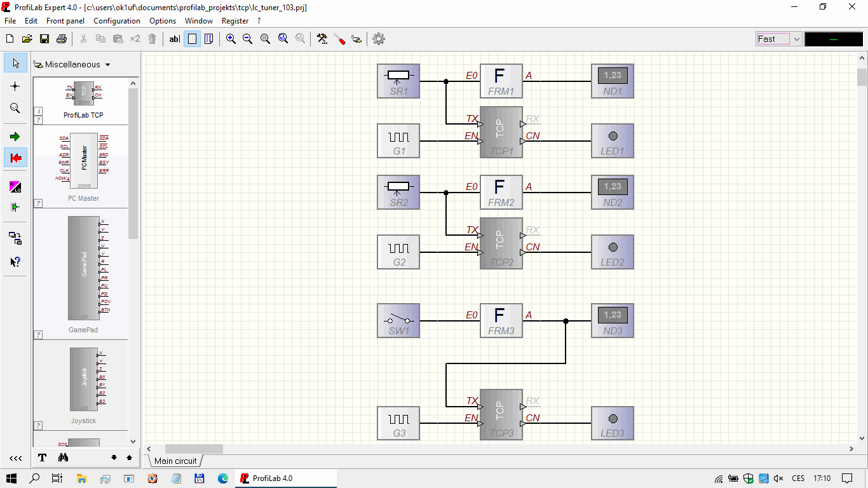Image resolution: width=868 pixels, height=488 pixels.
Task: Toggle the grid display button
Action: [192, 39]
